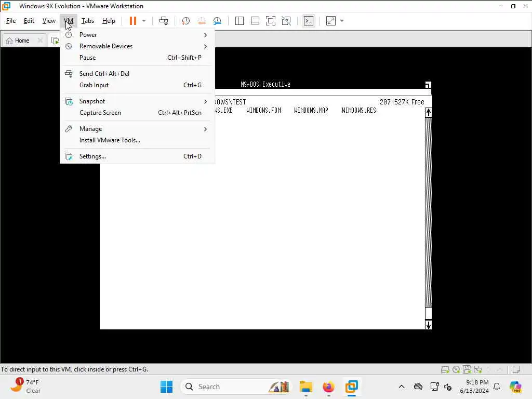Enter full screen mode toolbar icon

pos(270,21)
